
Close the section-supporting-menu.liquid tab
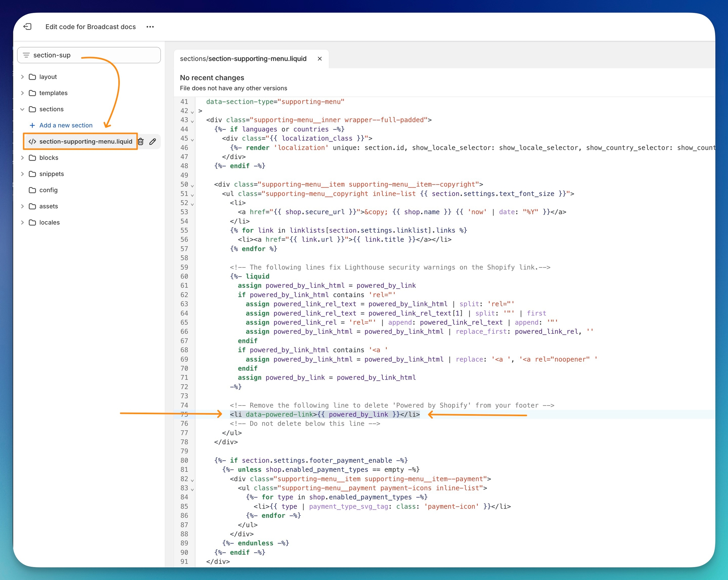(x=319, y=59)
